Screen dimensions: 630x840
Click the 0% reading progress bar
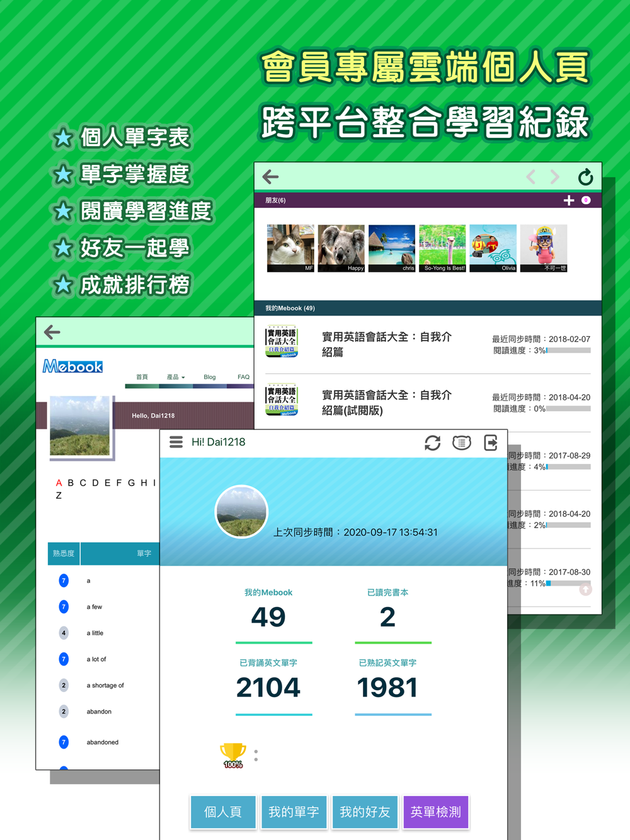568,409
